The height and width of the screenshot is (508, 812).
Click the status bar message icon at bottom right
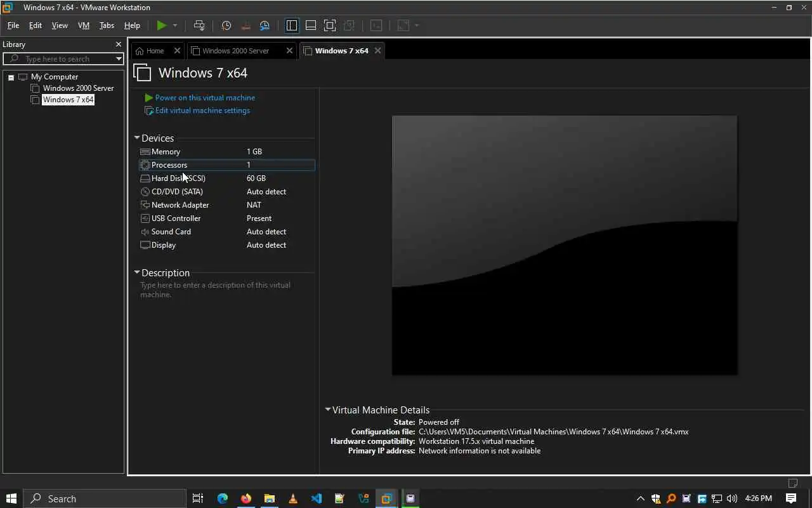click(792, 483)
